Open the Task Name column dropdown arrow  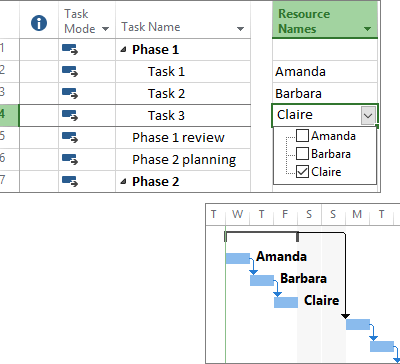[x=240, y=29]
